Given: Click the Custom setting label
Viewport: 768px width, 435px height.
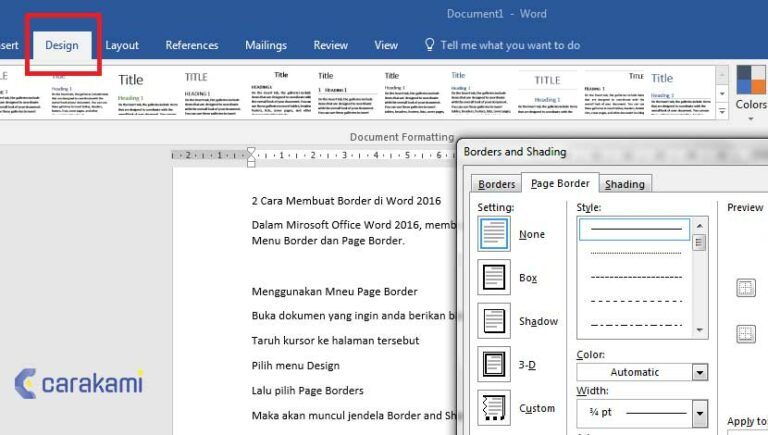Looking at the screenshot, I should pyautogui.click(x=537, y=409).
